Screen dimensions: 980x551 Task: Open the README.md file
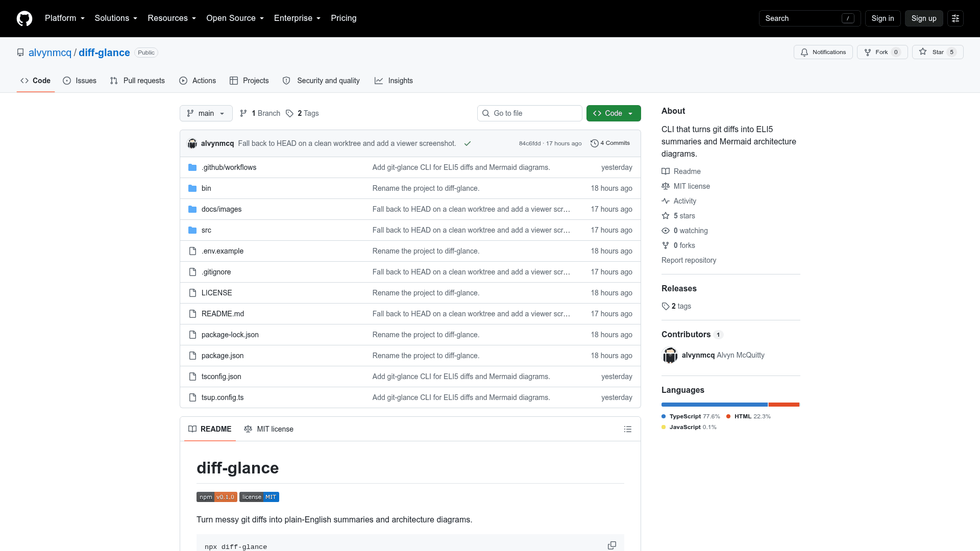(223, 314)
